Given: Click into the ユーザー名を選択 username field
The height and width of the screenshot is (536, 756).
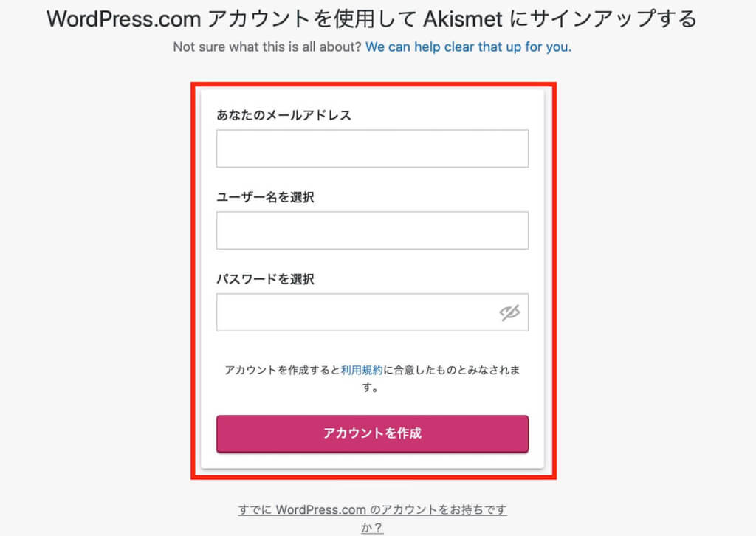Looking at the screenshot, I should (x=372, y=230).
